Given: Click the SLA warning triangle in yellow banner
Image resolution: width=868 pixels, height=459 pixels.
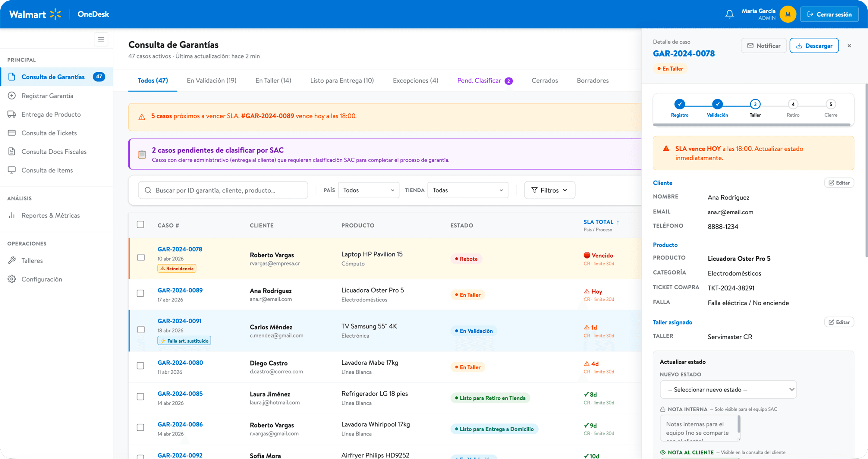Looking at the screenshot, I should pos(142,117).
